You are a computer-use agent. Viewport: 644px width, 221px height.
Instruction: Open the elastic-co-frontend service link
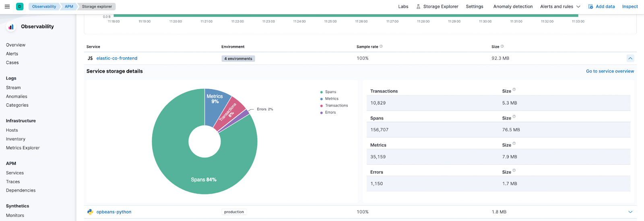[117, 58]
